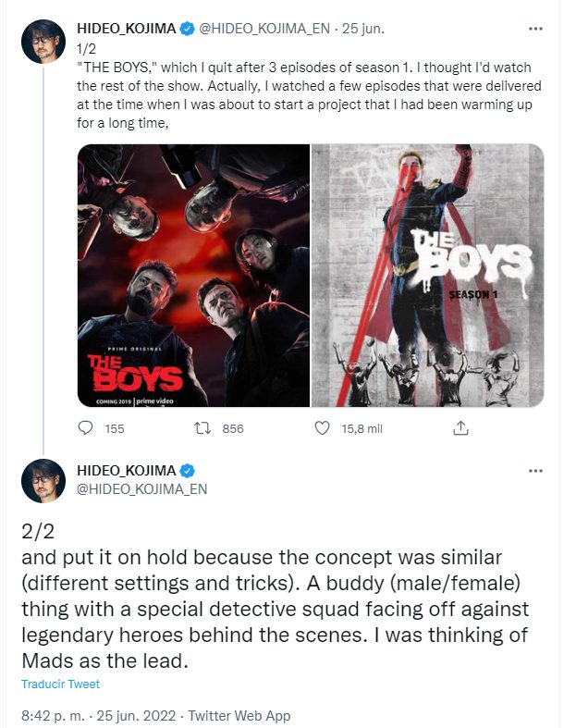Click the verified badge on second tweet
The width and height of the screenshot is (564, 728).
tap(188, 470)
